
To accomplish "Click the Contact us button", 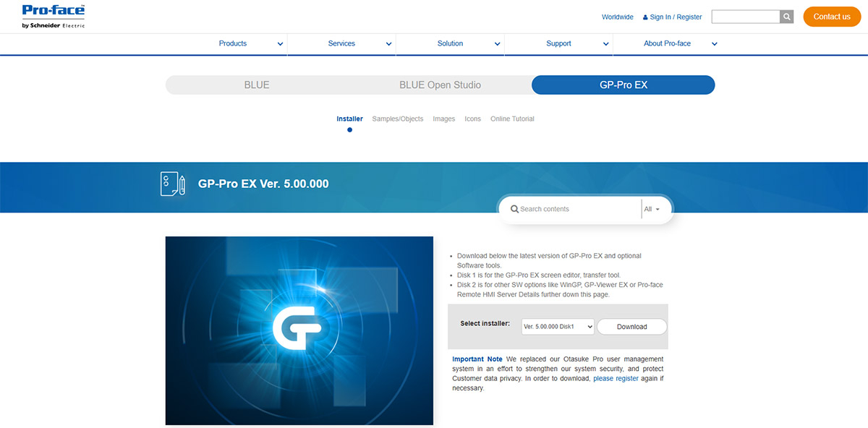I will click(832, 17).
